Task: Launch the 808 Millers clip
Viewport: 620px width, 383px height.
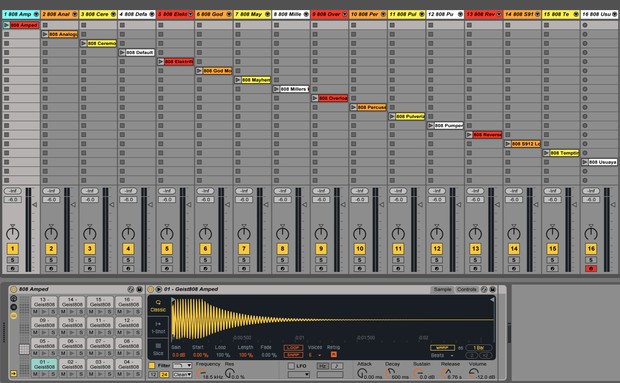Action: point(276,89)
